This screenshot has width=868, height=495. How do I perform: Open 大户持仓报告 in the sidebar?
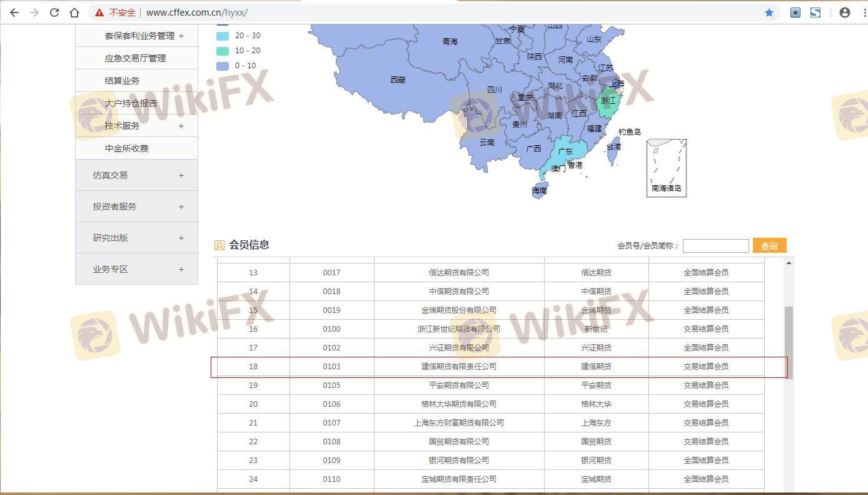(x=131, y=103)
